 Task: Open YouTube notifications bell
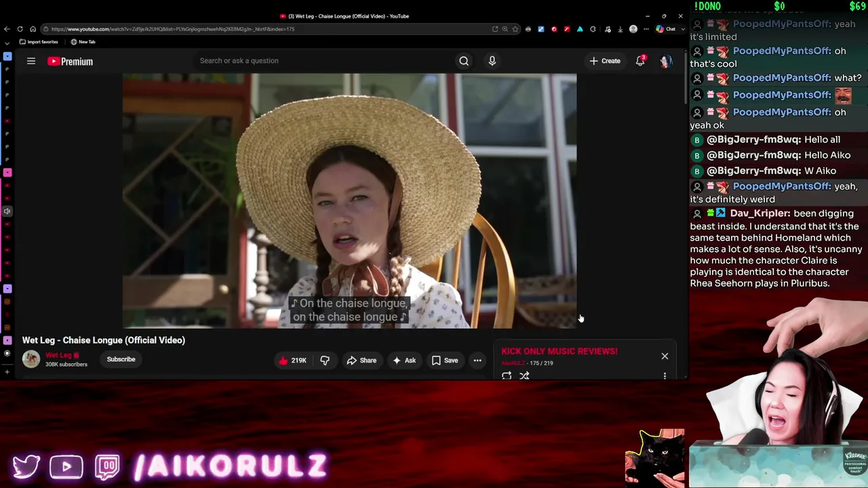(640, 61)
